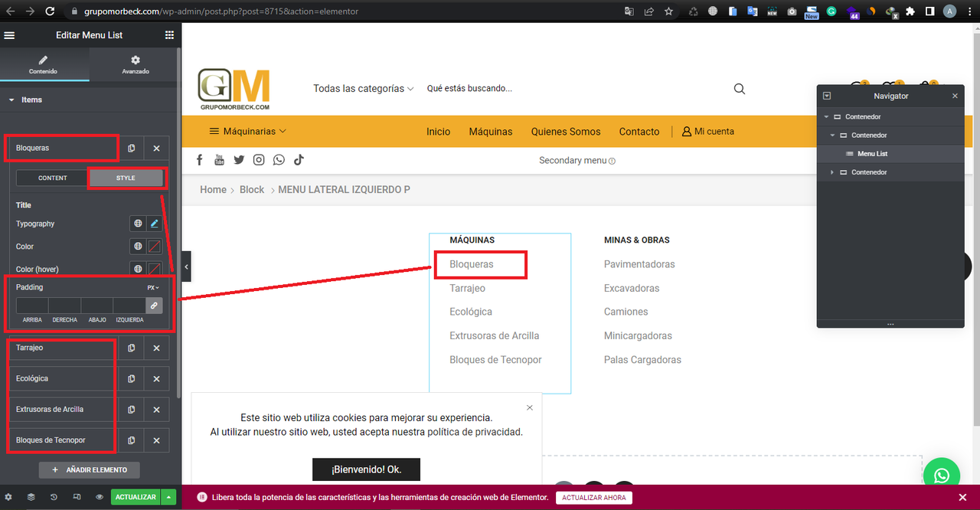Click ¡Bienvenido! Ok. cookie button
980x510 pixels.
pyautogui.click(x=366, y=469)
